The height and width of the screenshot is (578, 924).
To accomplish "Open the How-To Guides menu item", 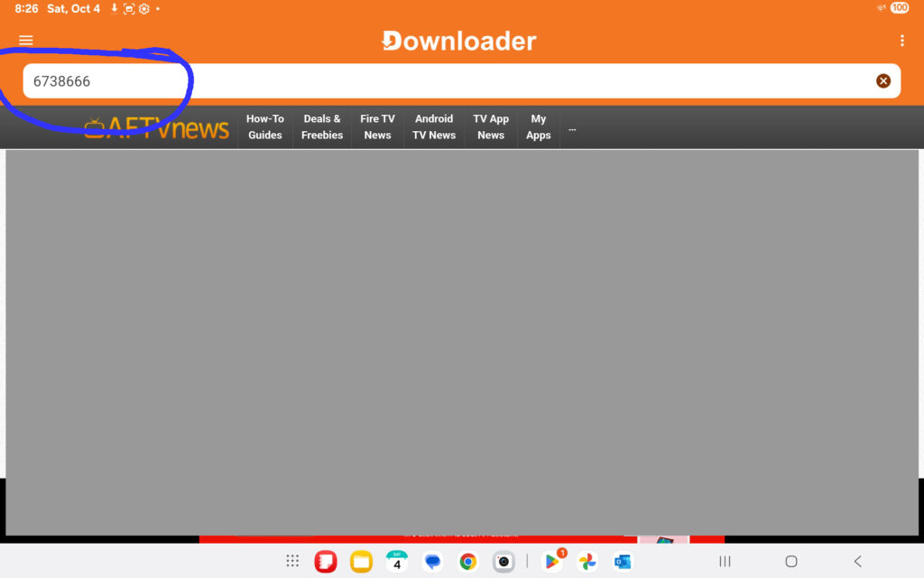I will click(x=265, y=127).
